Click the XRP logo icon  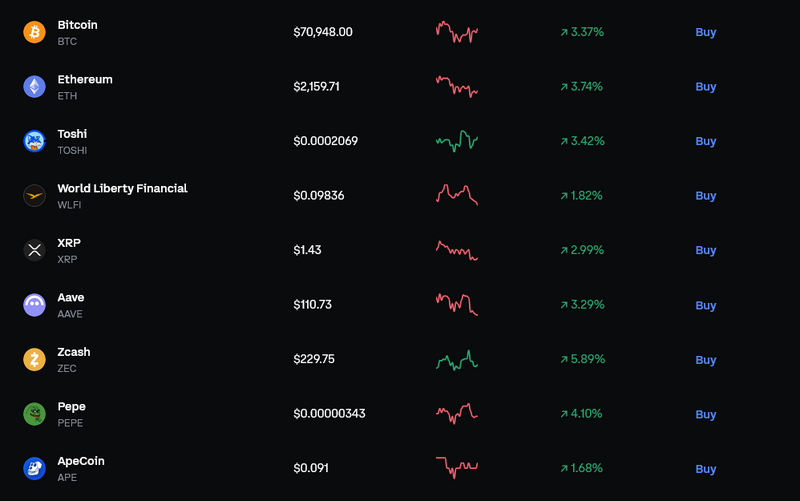pyautogui.click(x=35, y=250)
